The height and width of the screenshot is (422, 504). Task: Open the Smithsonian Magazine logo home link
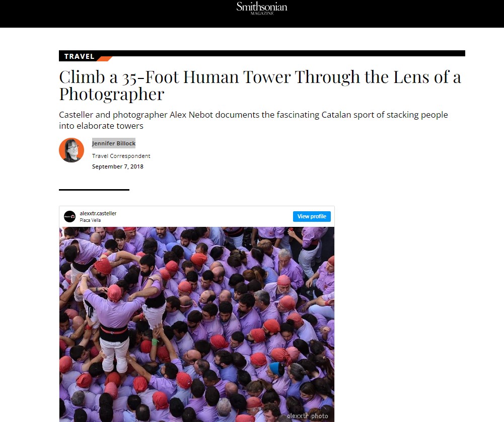tap(262, 8)
